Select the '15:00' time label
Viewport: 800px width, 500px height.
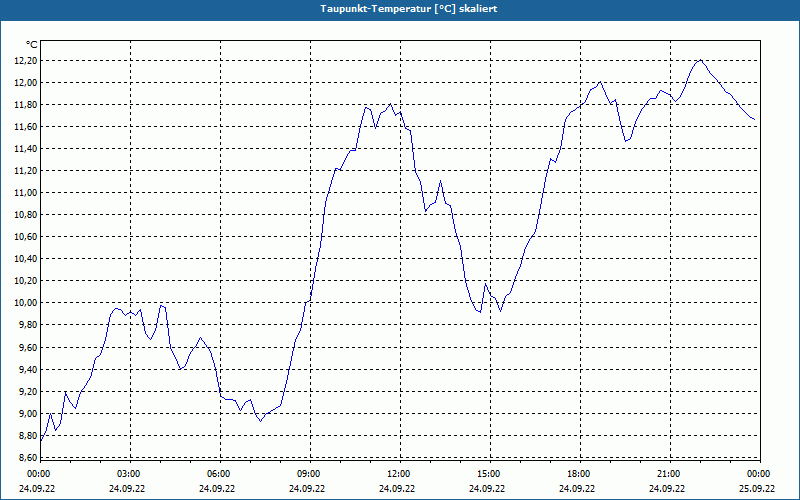[x=489, y=474]
